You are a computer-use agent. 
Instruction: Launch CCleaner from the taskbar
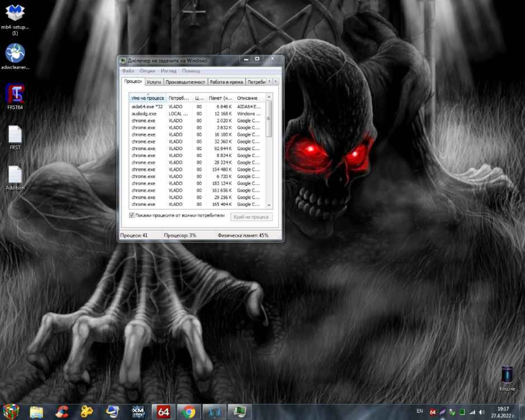pyautogui.click(x=61, y=412)
